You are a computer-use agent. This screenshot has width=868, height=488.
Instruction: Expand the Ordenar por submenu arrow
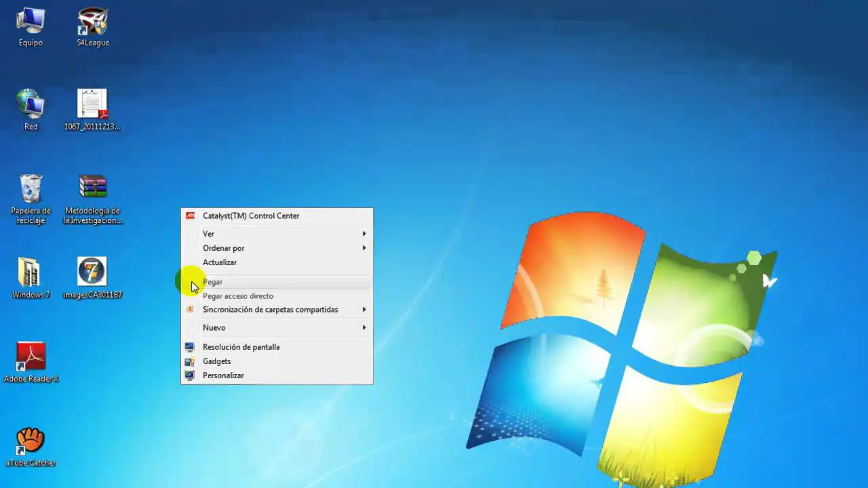pos(364,248)
